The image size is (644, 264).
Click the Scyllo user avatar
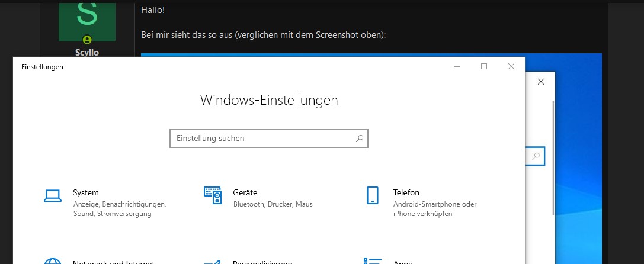tap(87, 21)
